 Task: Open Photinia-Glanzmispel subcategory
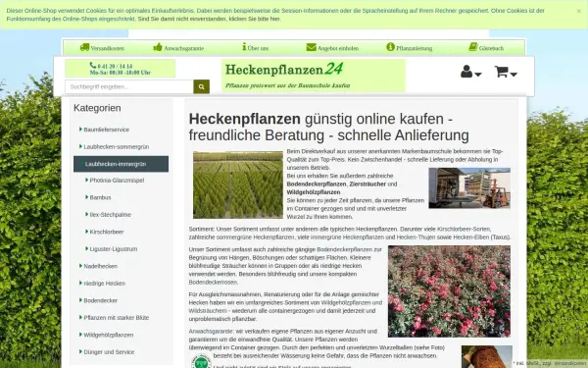[x=117, y=181]
